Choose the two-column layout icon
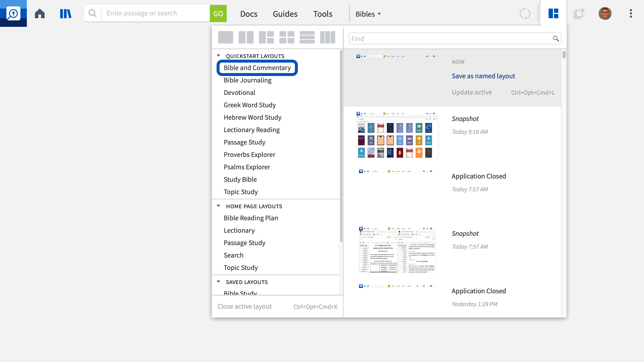Image resolution: width=644 pixels, height=362 pixels. pos(246,38)
